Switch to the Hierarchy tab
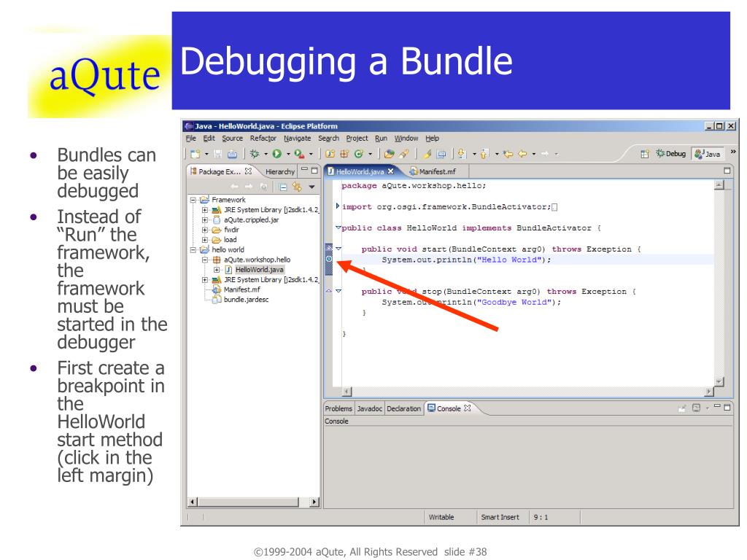747x560 pixels. [x=280, y=171]
